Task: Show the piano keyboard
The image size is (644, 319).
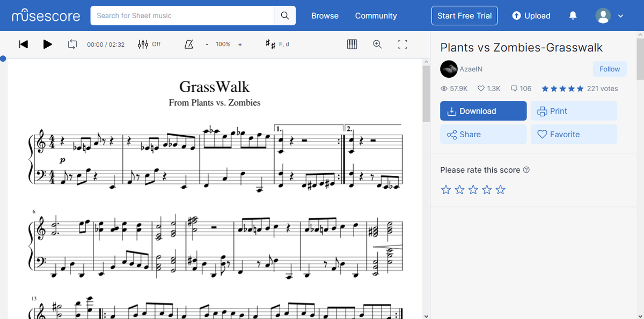Action: 352,44
